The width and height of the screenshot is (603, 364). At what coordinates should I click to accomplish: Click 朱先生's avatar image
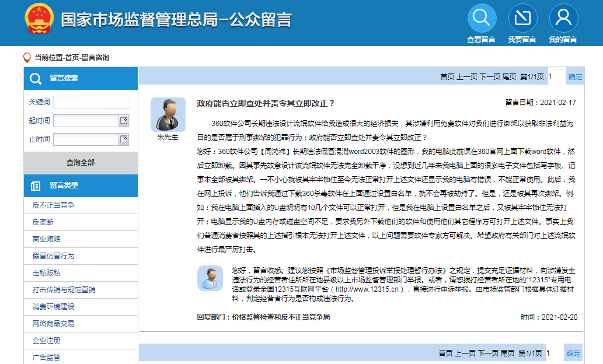168,114
